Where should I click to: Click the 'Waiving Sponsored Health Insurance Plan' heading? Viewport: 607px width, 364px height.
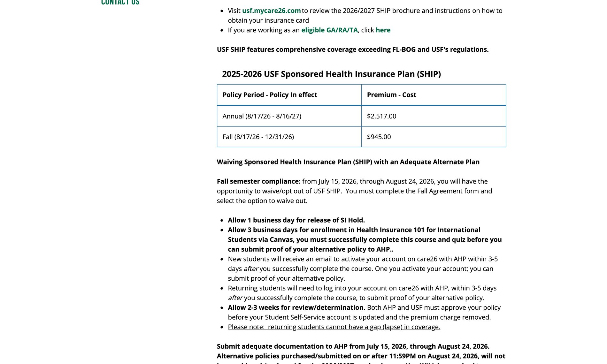348,162
